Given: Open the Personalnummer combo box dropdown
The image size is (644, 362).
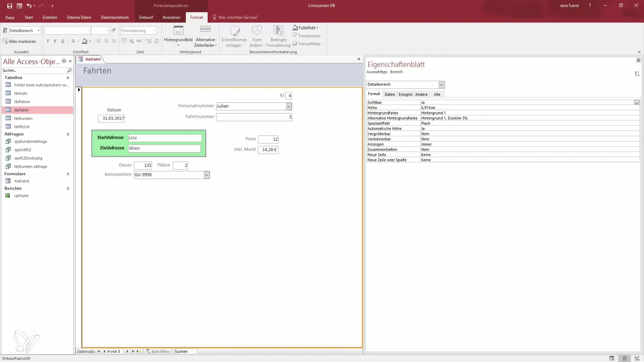Looking at the screenshot, I should pyautogui.click(x=288, y=106).
